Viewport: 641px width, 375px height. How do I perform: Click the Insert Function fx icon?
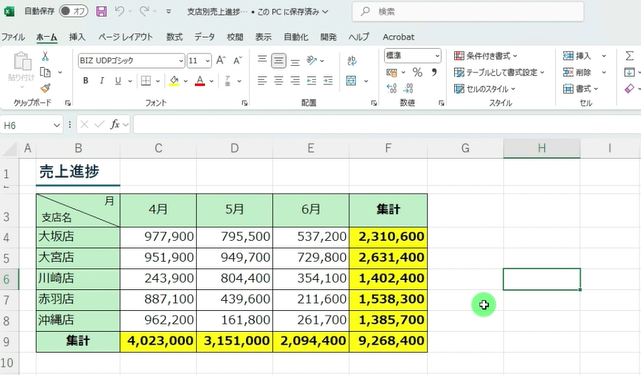point(115,124)
